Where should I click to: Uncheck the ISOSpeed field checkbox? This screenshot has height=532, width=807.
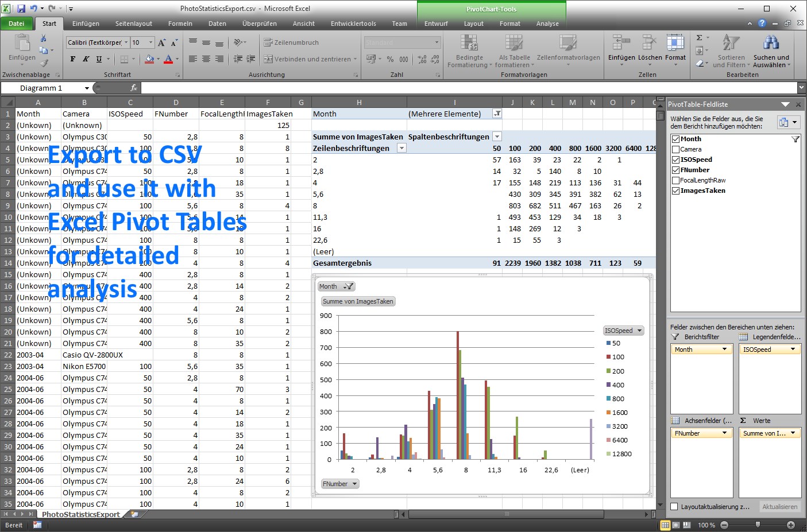coord(675,160)
